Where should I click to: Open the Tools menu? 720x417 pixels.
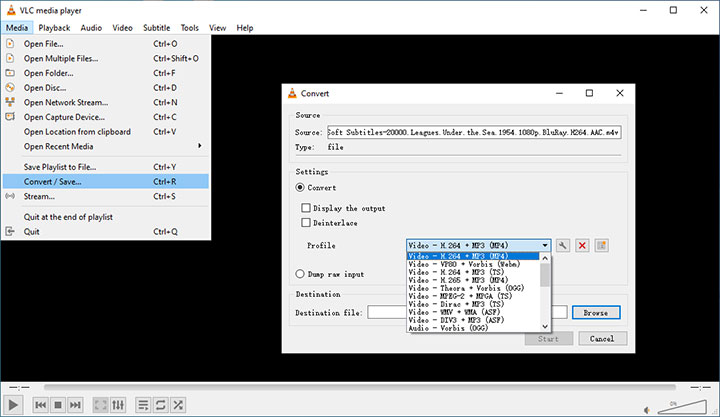pos(190,28)
